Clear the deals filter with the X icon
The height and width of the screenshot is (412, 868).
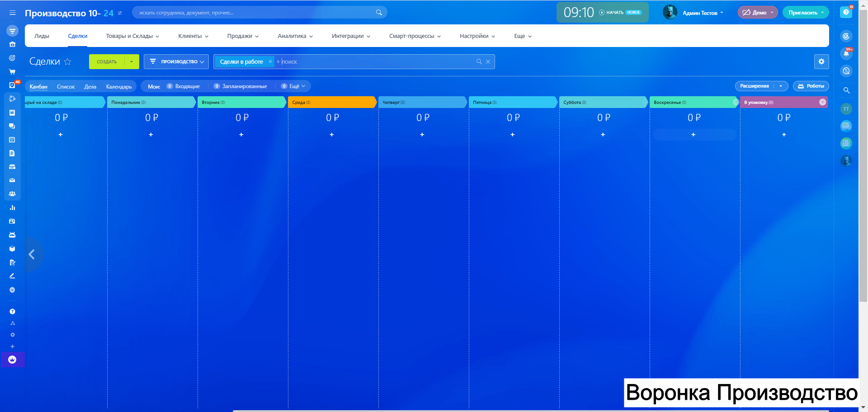[x=488, y=62]
